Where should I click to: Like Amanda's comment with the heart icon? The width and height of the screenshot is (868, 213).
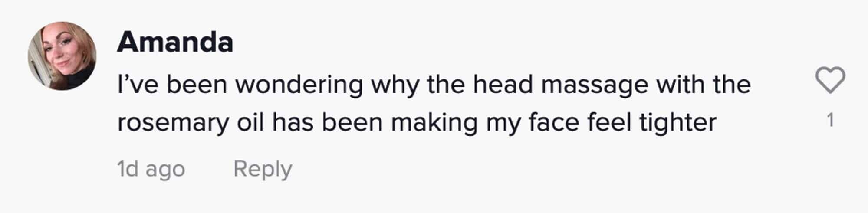click(x=830, y=80)
